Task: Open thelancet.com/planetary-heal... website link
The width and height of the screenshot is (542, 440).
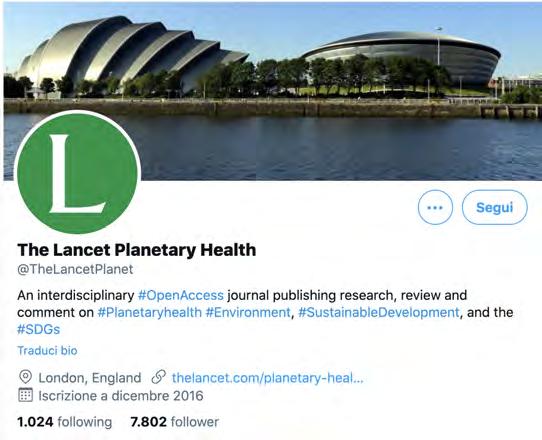Action: [x=267, y=377]
